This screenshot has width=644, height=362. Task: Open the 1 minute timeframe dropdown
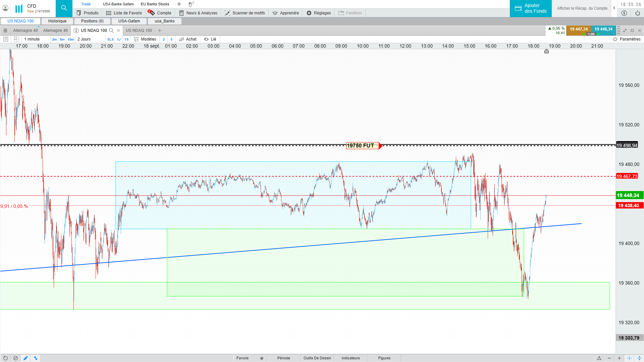pos(32,39)
